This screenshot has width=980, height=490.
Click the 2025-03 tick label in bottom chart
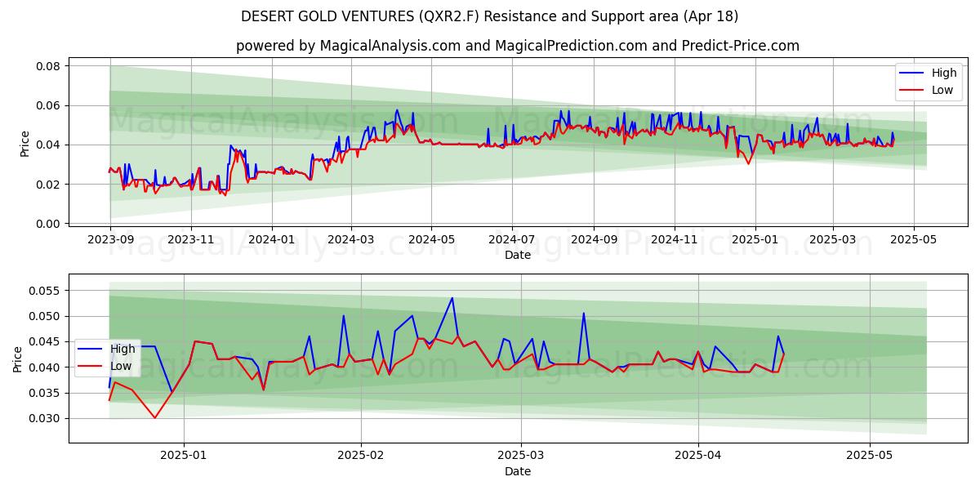point(520,456)
